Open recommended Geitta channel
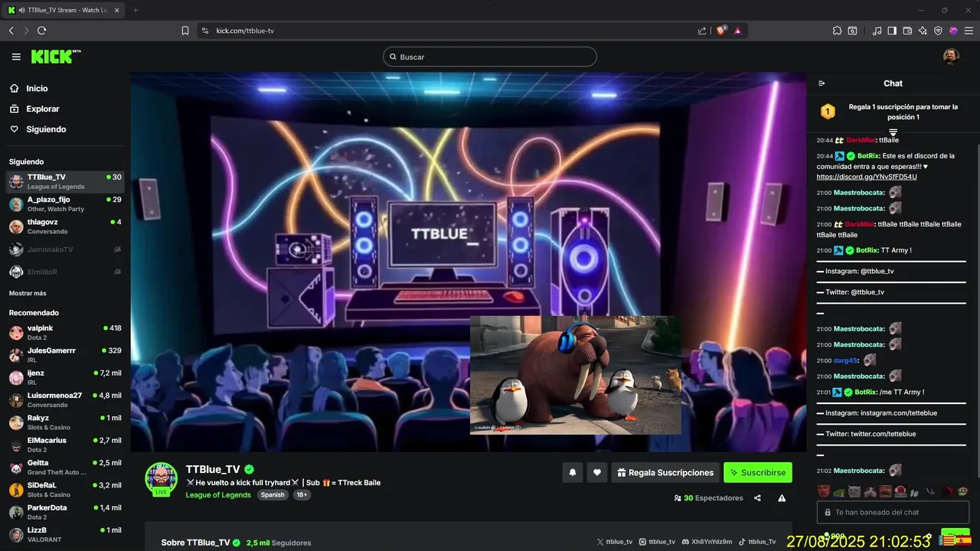Screen dimensions: 980x551 65,467
